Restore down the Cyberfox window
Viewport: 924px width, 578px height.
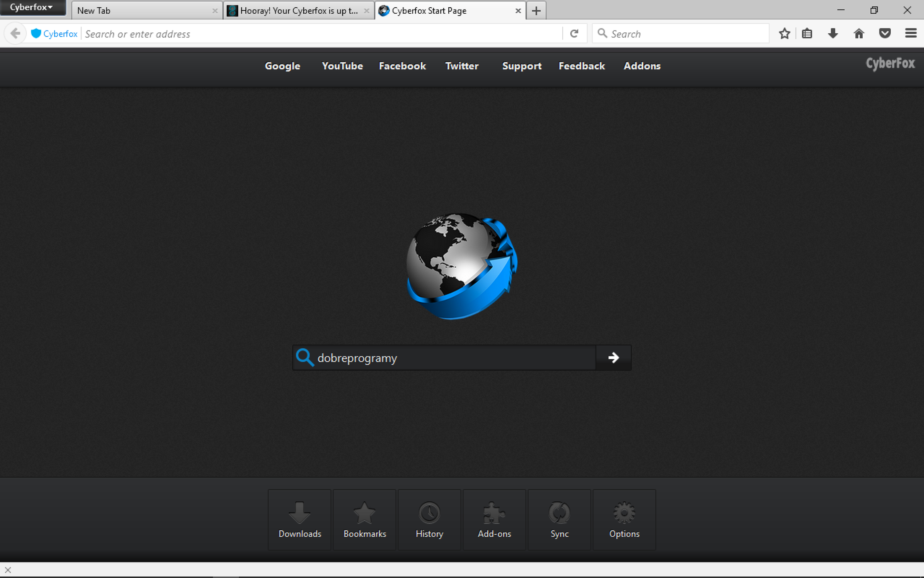point(874,10)
